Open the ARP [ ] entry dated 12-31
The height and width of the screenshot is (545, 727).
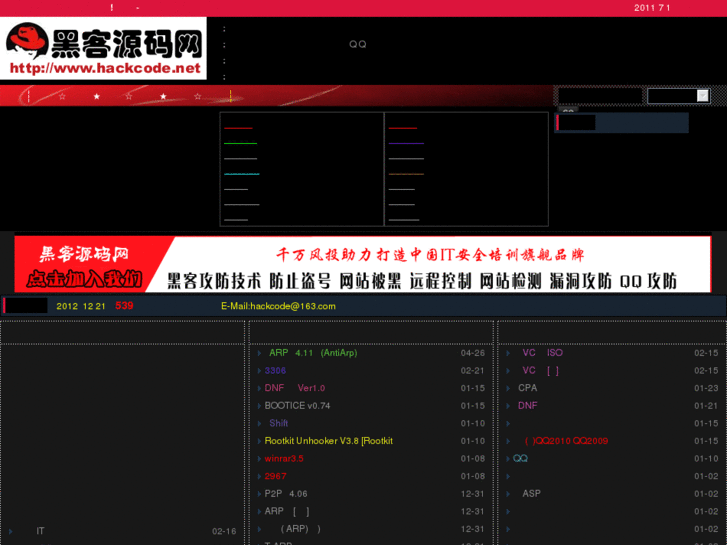[x=287, y=512]
